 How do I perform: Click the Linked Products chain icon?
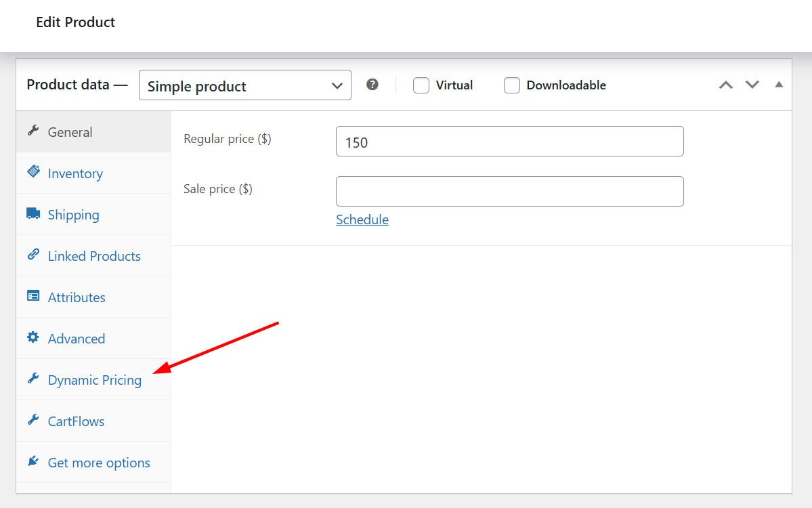(x=33, y=255)
